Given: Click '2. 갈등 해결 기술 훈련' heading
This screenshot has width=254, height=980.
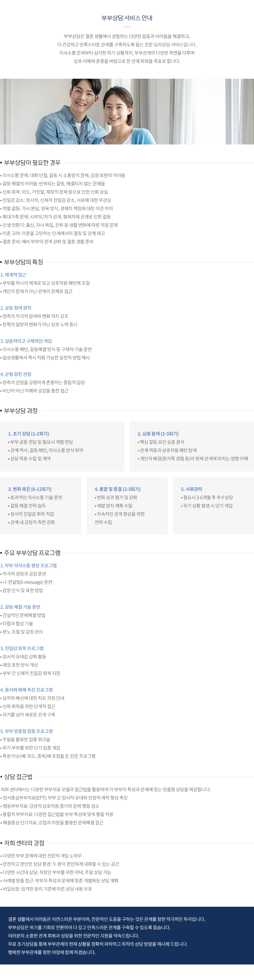Looking at the screenshot, I should pos(20,607).
